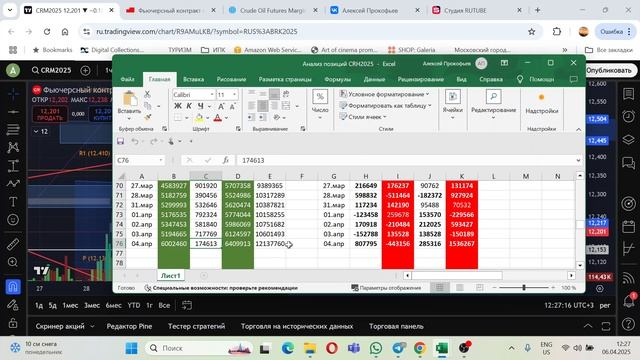Expand the formula bar with the arrow

(x=578, y=160)
